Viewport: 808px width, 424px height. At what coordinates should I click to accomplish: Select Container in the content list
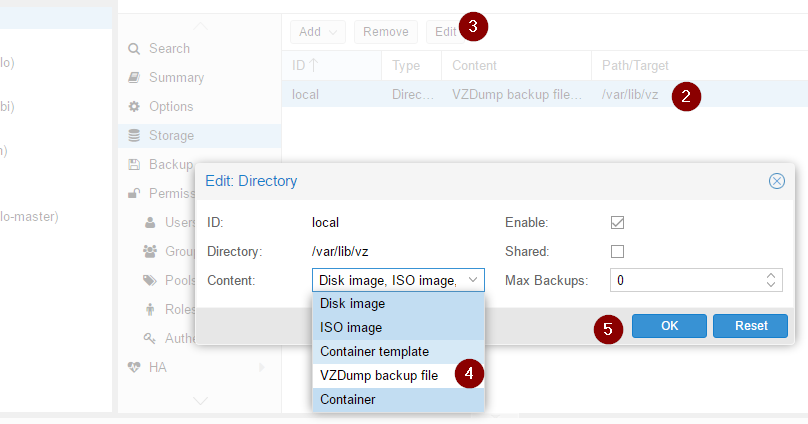coord(398,399)
